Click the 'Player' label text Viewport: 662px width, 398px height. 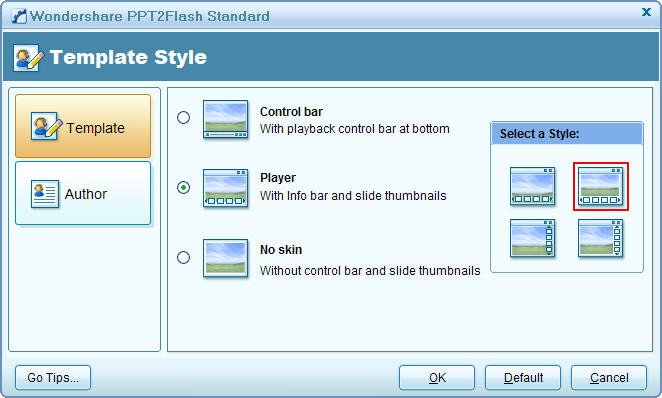(x=278, y=178)
